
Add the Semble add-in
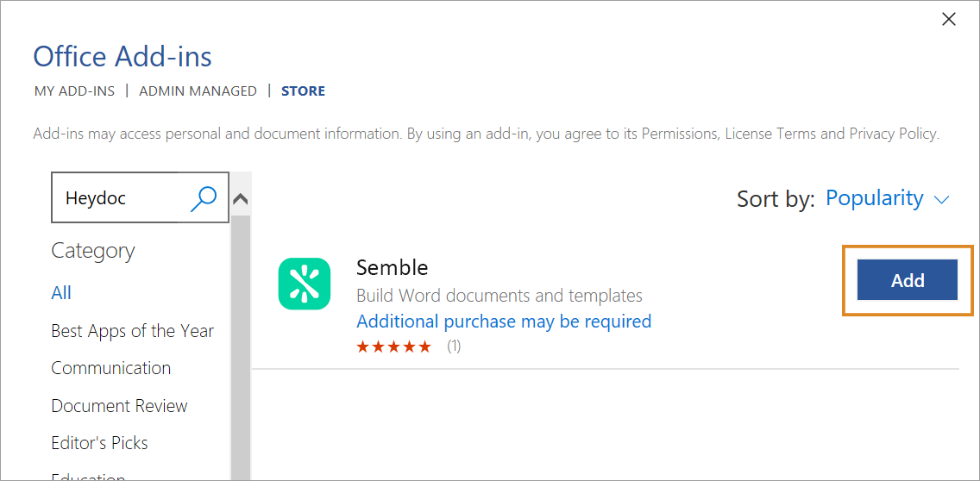(x=908, y=280)
